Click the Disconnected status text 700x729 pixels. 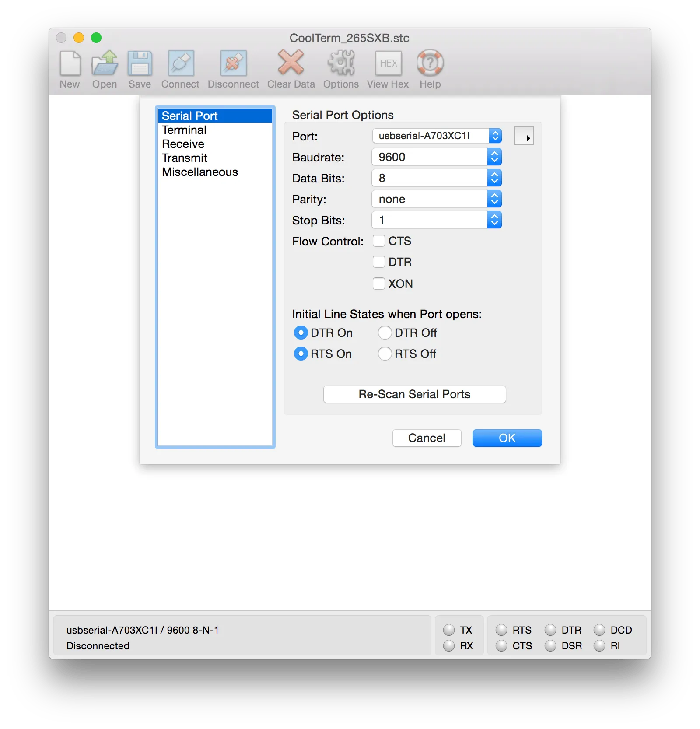(98, 646)
